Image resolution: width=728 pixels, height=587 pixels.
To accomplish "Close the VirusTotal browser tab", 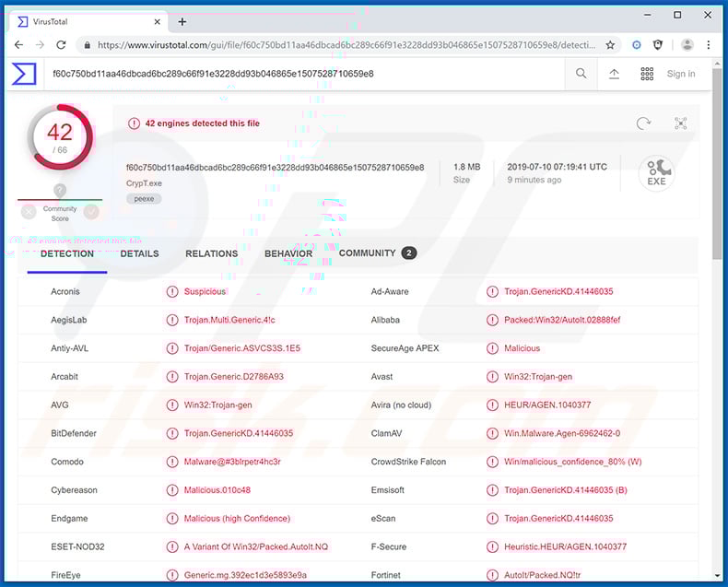I will [x=158, y=22].
